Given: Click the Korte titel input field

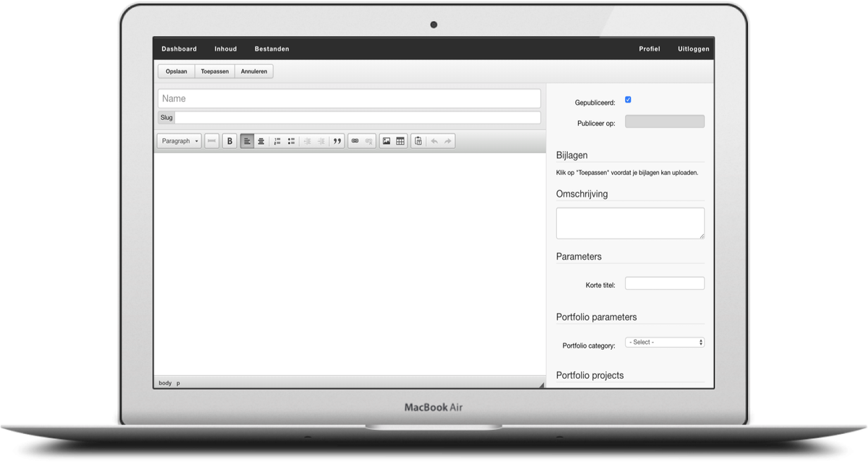Looking at the screenshot, I should (665, 283).
